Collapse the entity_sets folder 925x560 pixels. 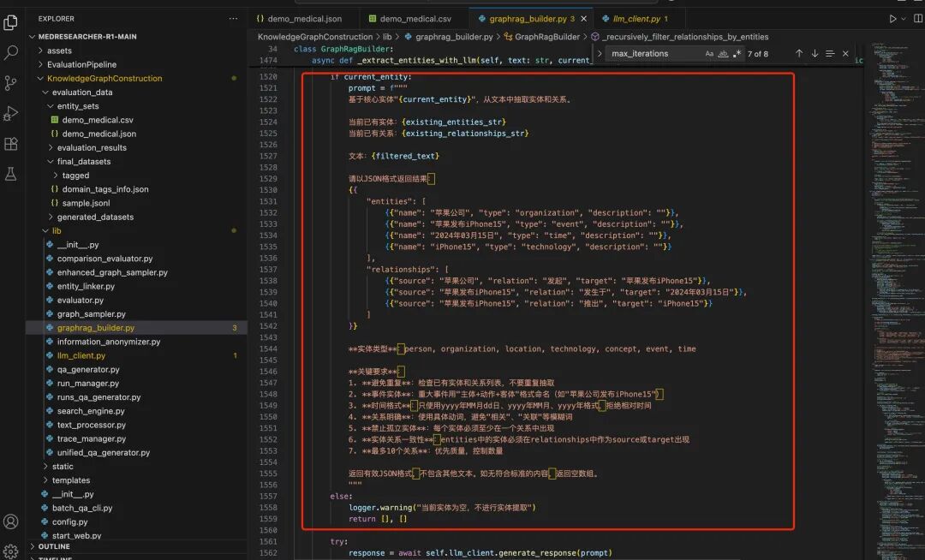(78, 106)
